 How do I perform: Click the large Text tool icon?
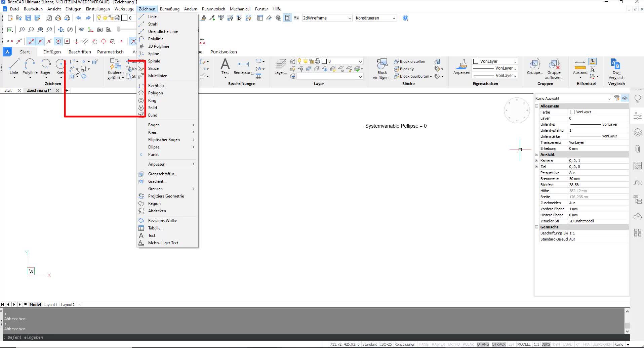coord(225,67)
